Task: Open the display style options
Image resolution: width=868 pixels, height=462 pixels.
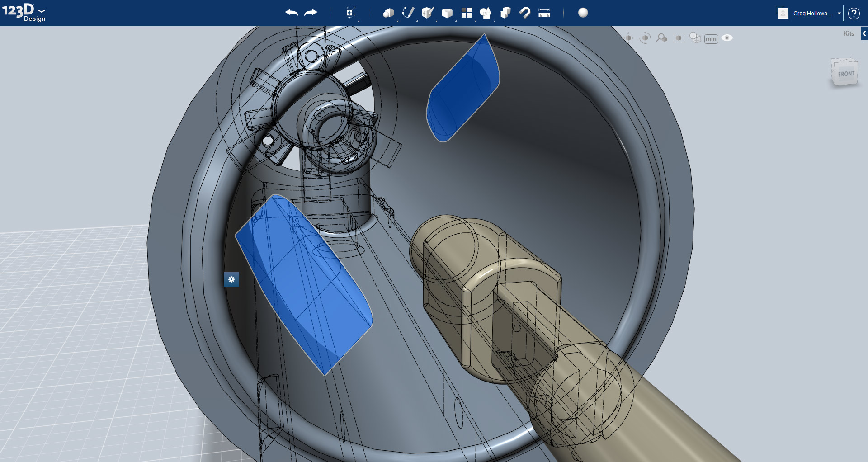Action: [695, 38]
